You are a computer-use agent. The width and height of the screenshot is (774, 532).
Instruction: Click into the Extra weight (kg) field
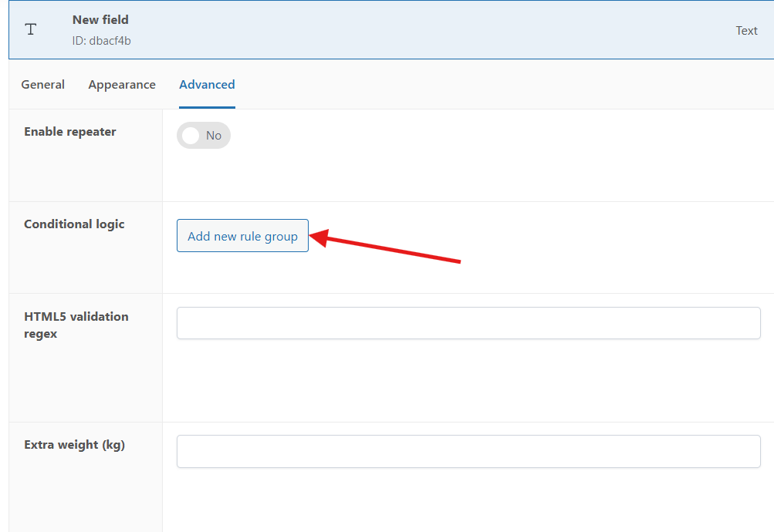468,451
